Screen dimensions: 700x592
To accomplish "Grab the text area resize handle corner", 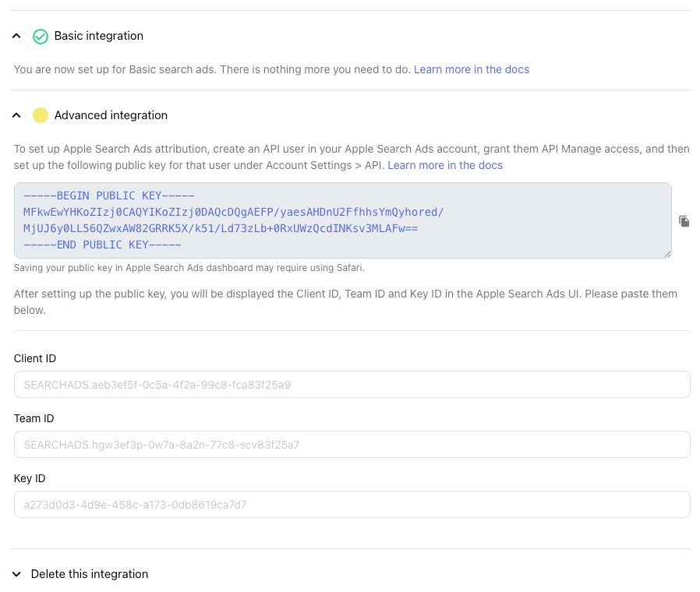I will click(x=667, y=254).
